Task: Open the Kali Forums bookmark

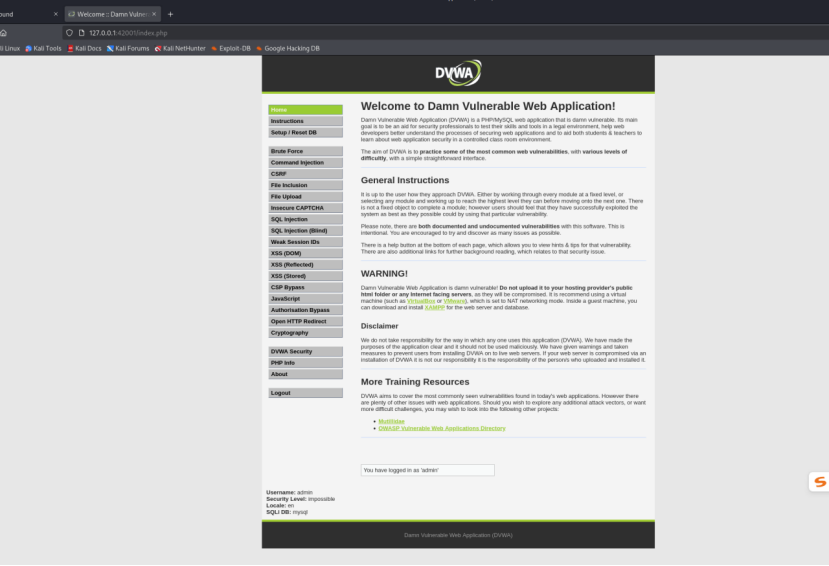Action: pyautogui.click(x=128, y=48)
